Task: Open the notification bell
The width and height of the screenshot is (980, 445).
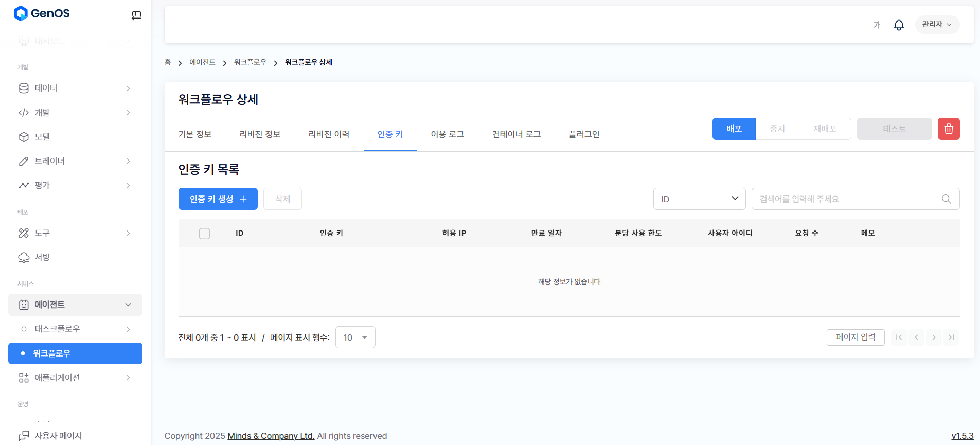Action: (898, 25)
